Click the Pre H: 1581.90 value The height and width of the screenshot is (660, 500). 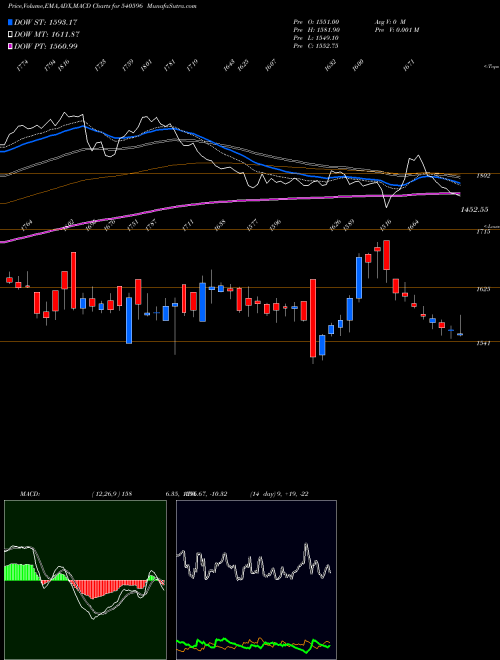(316, 30)
